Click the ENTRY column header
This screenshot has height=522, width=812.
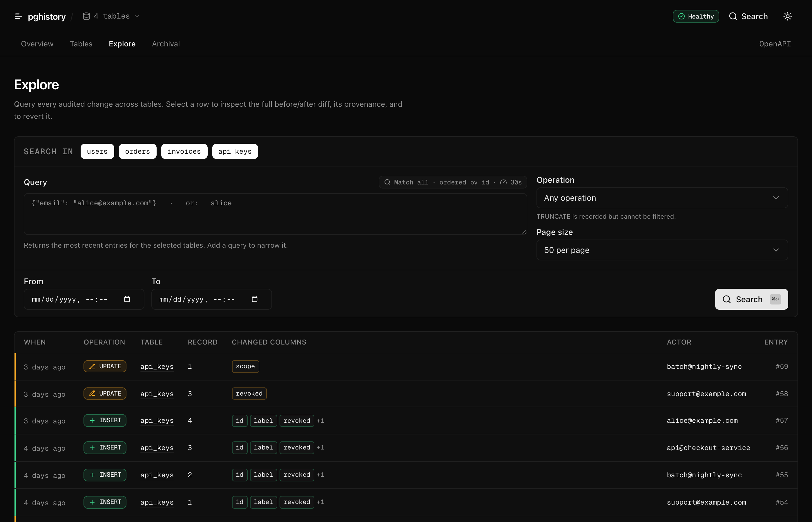click(776, 342)
